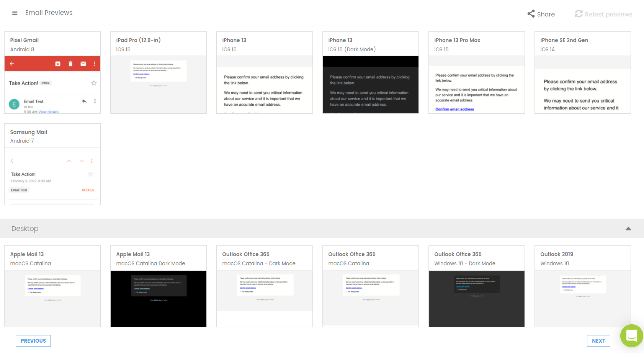Open the hamburger menu icon
This screenshot has height=353, width=644.
point(15,13)
